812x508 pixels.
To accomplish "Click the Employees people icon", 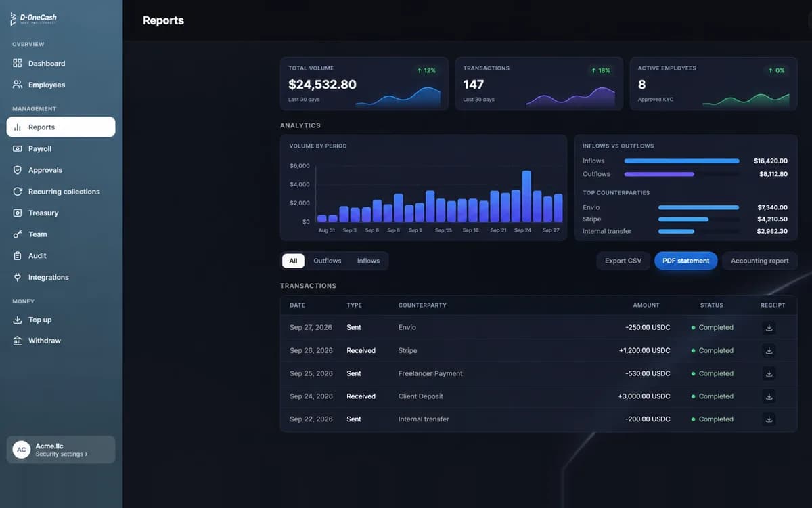I will tap(18, 85).
